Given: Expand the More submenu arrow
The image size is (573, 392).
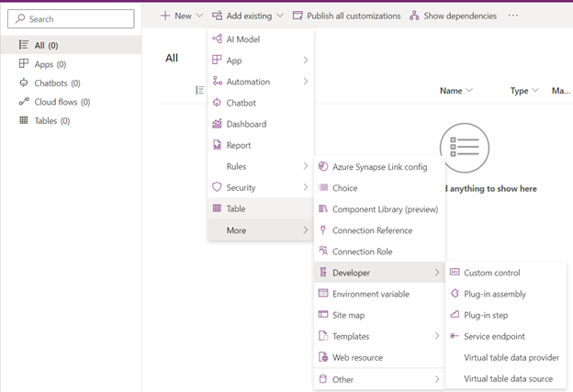Looking at the screenshot, I should 306,230.
